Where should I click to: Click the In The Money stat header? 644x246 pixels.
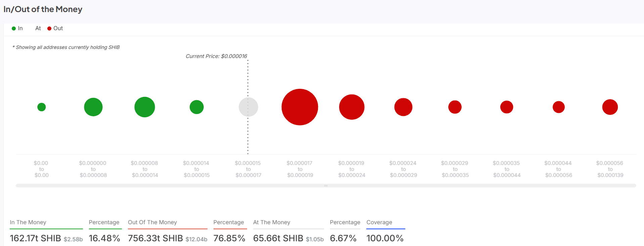28,222
